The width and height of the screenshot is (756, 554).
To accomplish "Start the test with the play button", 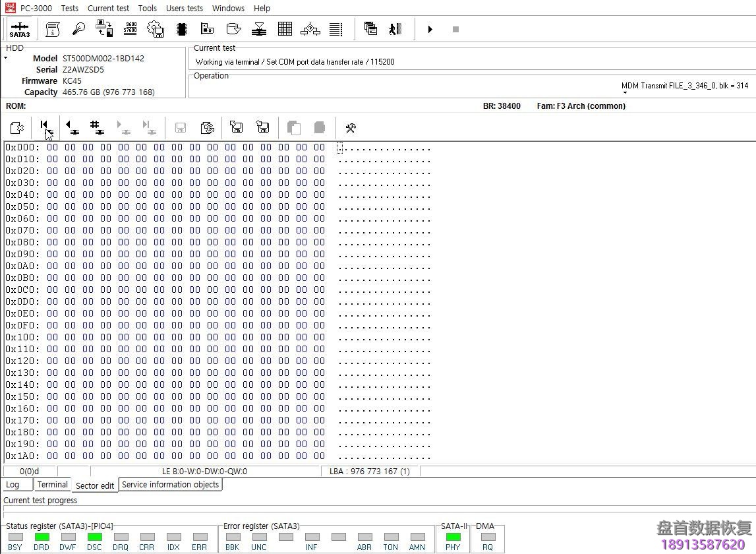I will point(430,29).
